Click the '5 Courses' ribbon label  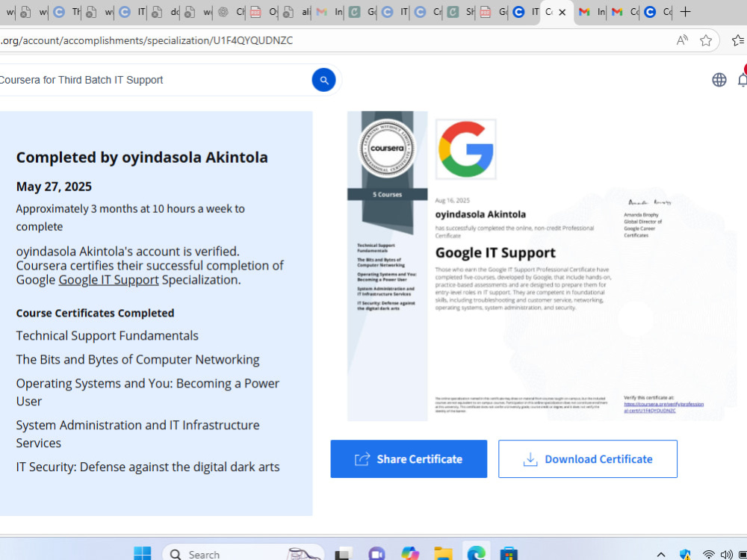pyautogui.click(x=387, y=194)
